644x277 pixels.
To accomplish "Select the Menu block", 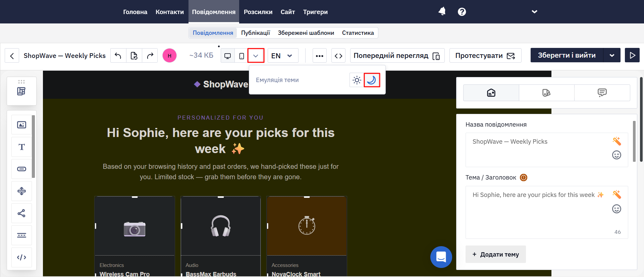I will click(x=21, y=235).
